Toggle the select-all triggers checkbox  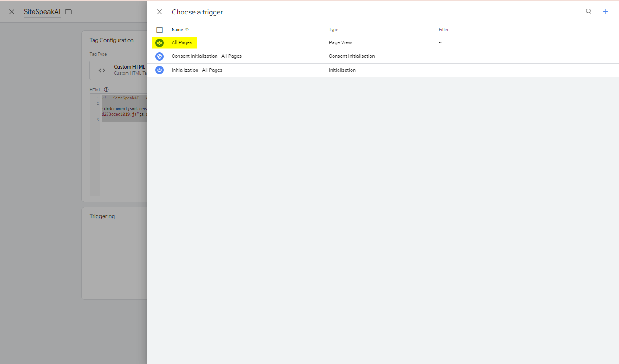click(x=159, y=30)
